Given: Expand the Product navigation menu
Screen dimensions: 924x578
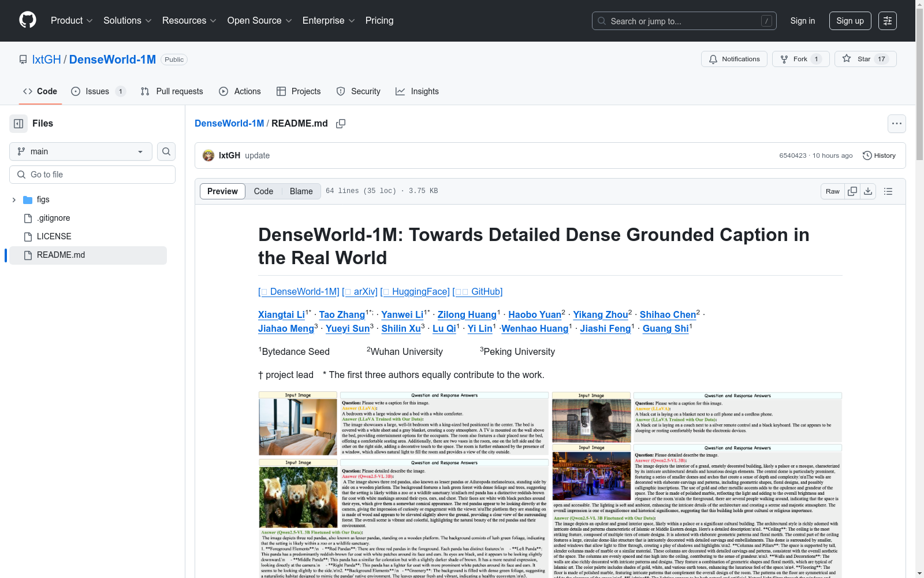Looking at the screenshot, I should (x=72, y=21).
